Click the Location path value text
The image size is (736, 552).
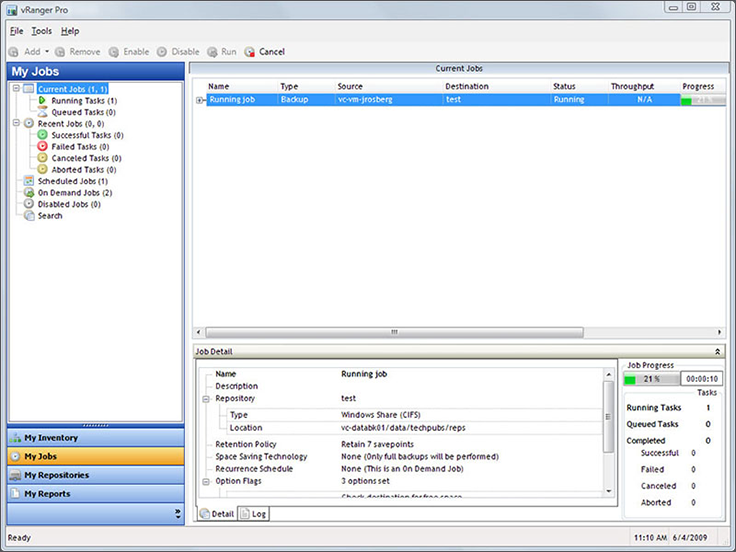tap(403, 428)
